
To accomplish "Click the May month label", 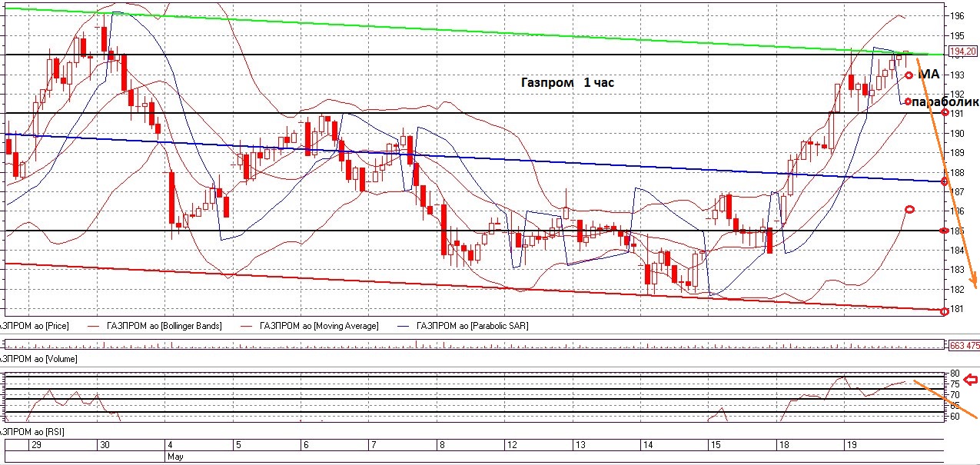I will [x=175, y=456].
